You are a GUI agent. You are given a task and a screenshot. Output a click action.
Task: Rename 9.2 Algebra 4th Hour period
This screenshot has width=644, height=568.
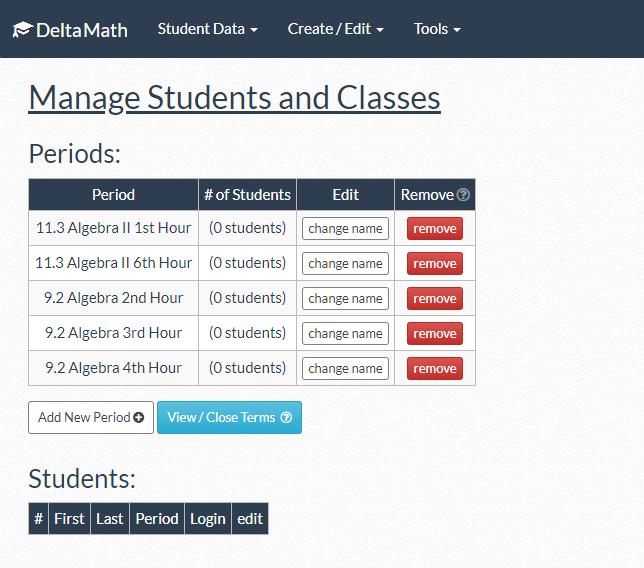click(x=345, y=369)
